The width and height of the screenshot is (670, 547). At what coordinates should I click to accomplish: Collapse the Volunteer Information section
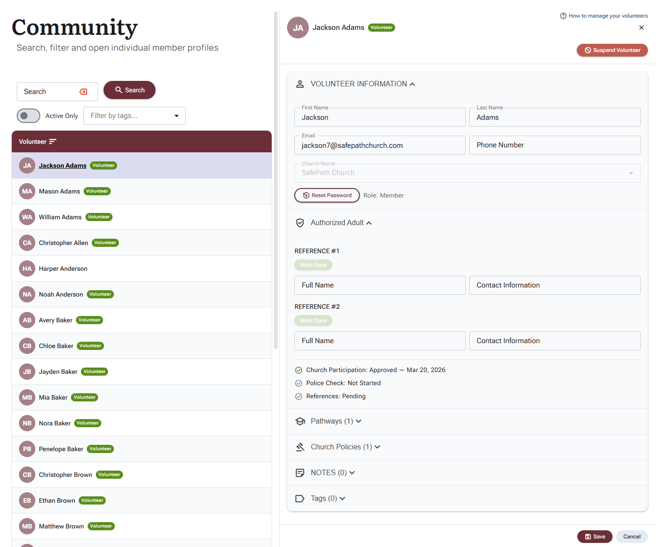point(412,84)
